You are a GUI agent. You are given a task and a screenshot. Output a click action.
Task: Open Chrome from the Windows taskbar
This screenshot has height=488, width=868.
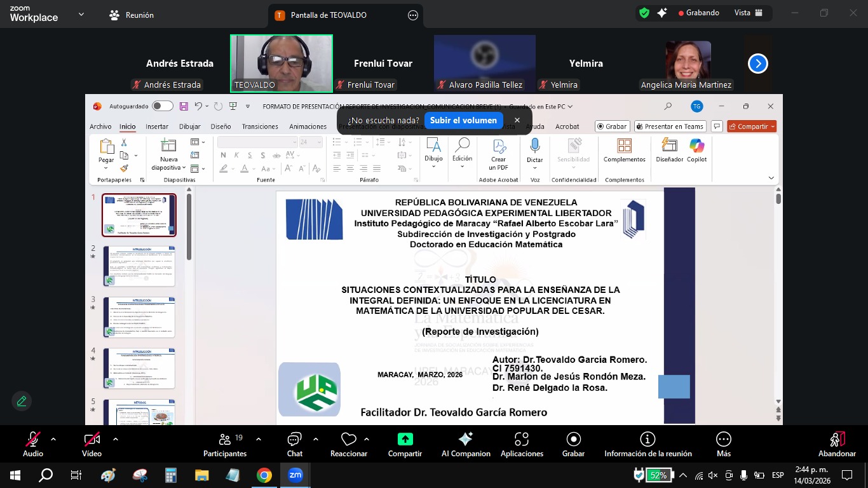(x=264, y=475)
